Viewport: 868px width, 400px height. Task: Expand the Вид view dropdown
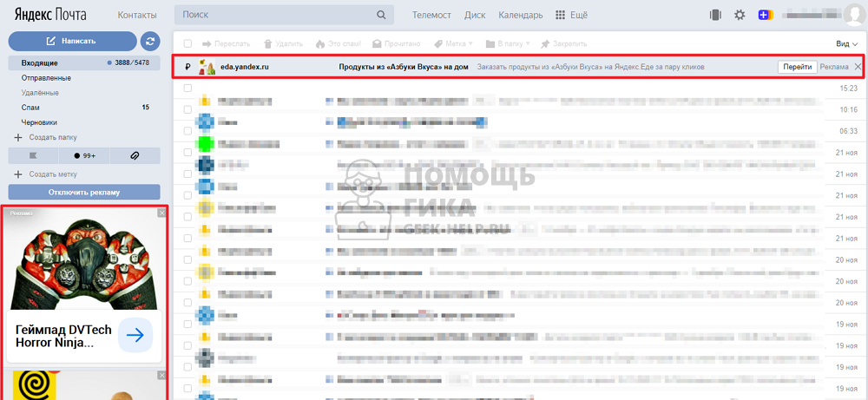point(843,43)
